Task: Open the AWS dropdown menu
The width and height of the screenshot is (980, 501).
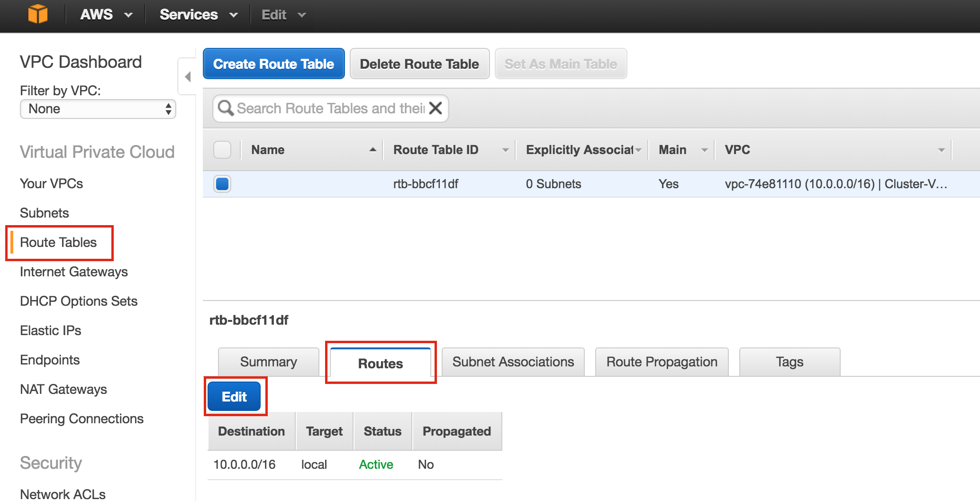Action: (x=106, y=15)
